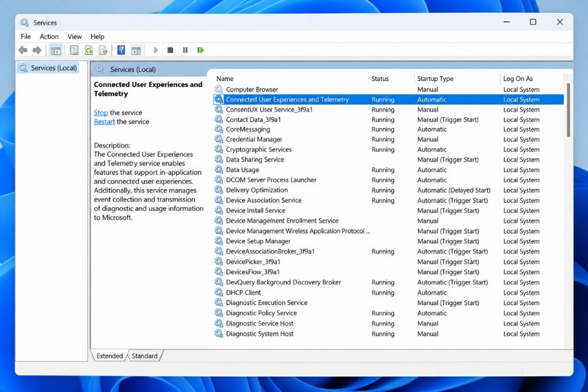This screenshot has height=392, width=588.
Task: Select DevicePicker_3f9a1 row
Action: click(388, 262)
